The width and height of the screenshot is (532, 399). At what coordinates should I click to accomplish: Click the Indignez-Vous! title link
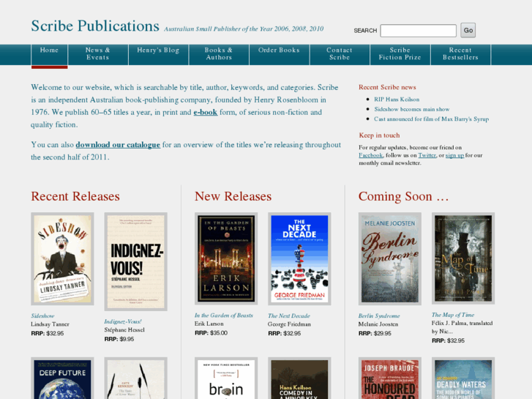(x=123, y=321)
